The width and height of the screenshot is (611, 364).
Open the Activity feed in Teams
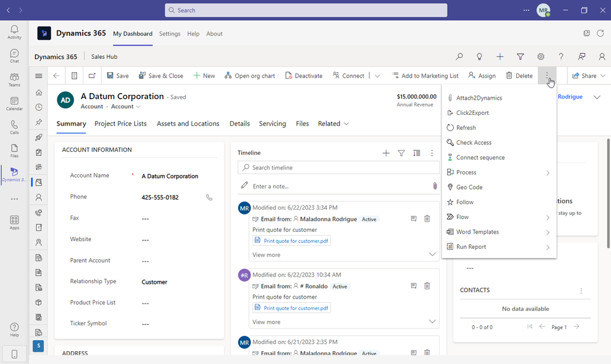coord(15,32)
